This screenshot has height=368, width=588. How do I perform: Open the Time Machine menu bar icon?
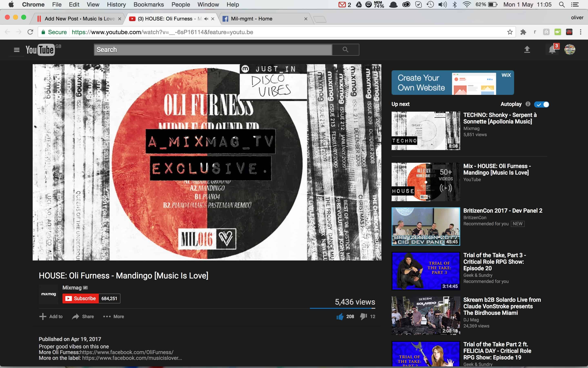pos(430,5)
